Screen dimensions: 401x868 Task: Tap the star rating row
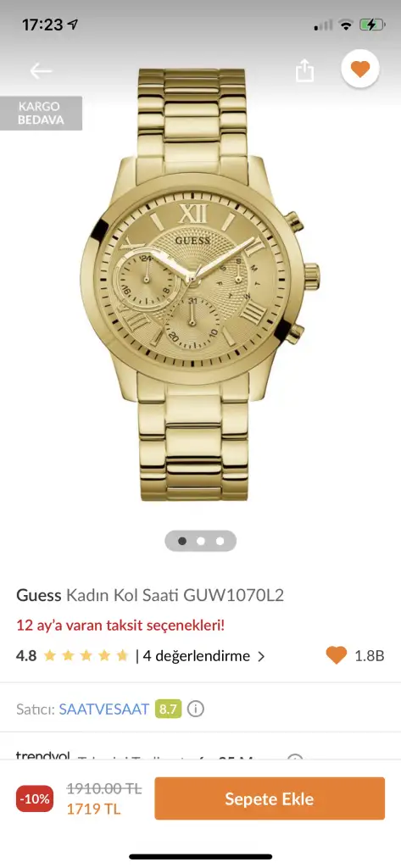coord(86,656)
